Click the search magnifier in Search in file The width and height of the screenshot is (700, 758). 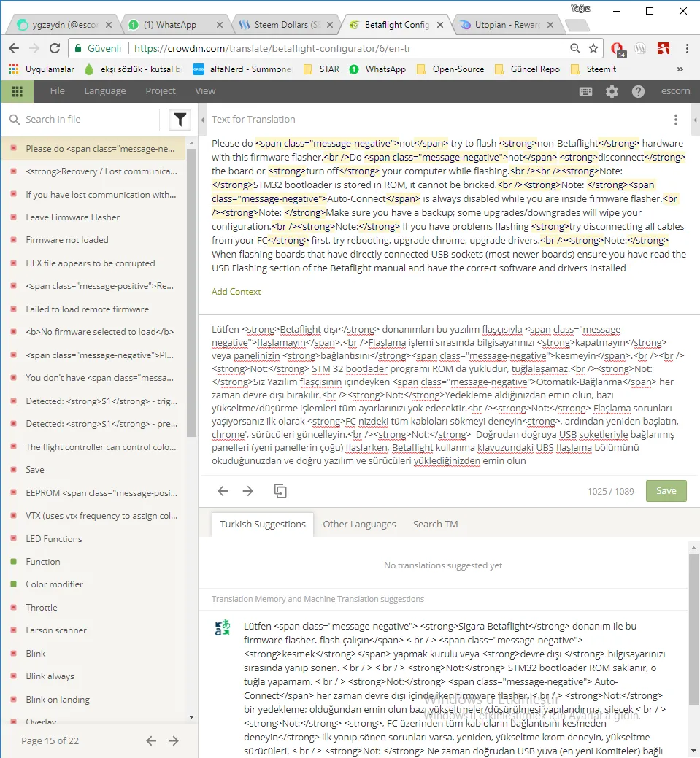(15, 120)
